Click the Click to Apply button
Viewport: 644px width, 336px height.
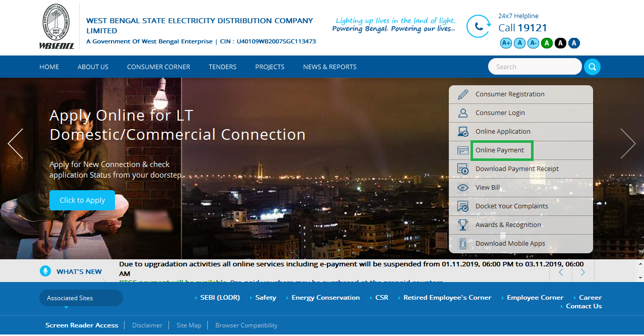pyautogui.click(x=82, y=200)
